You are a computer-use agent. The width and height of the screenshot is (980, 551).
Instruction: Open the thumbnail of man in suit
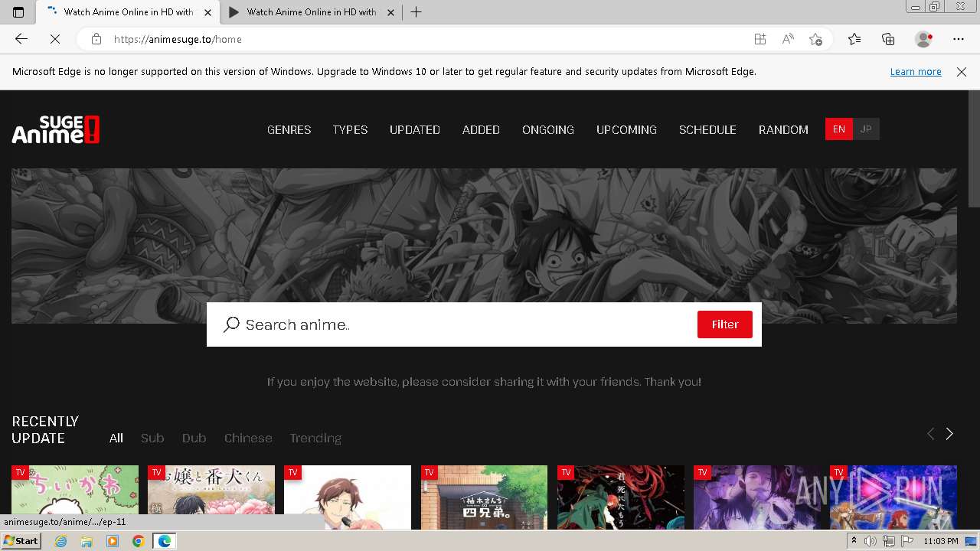[348, 497]
